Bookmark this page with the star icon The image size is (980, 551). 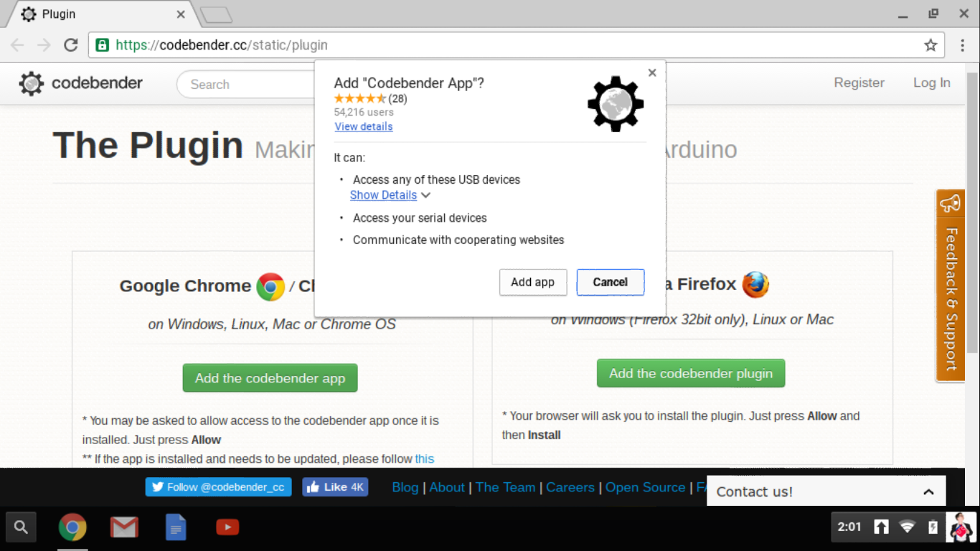tap(930, 45)
